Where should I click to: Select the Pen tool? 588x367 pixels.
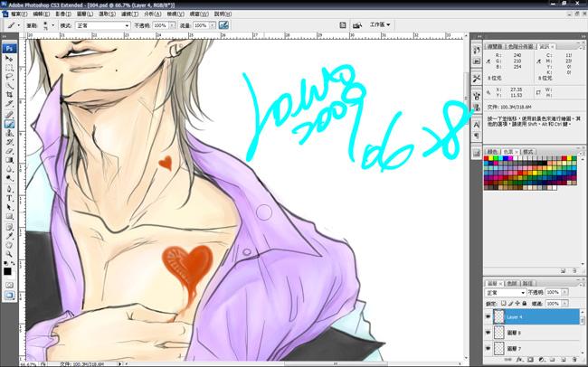coord(9,189)
